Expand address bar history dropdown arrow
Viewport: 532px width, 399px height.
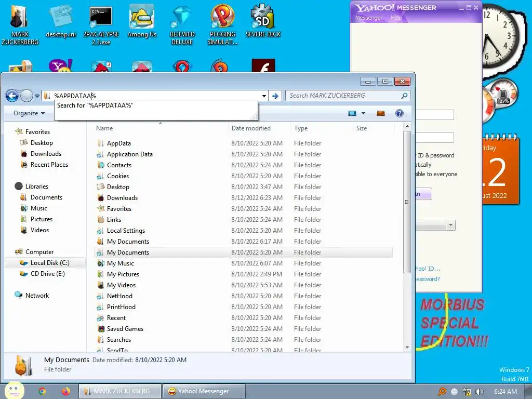click(x=264, y=96)
